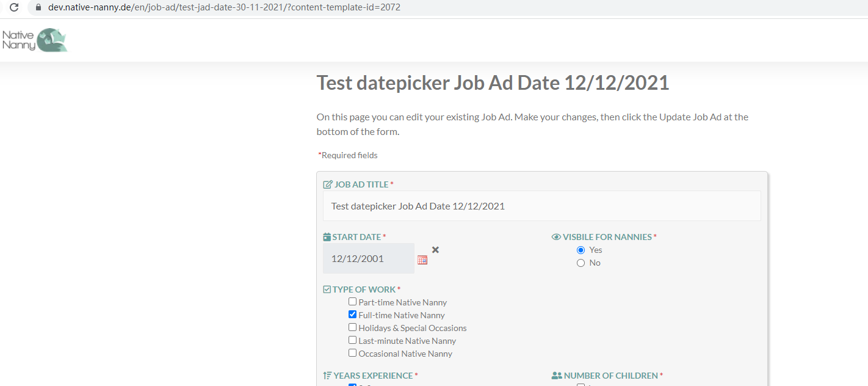Select No for Visible for Nannies

point(580,263)
